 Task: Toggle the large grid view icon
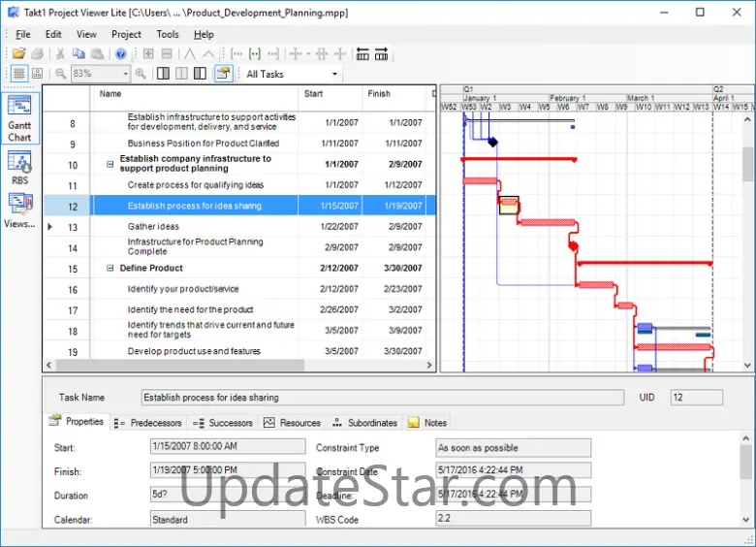[18, 74]
